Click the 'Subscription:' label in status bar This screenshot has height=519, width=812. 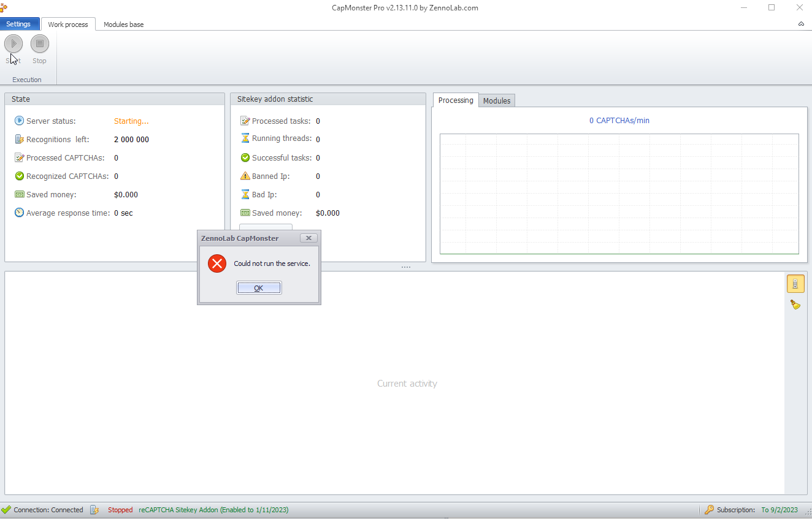click(x=736, y=510)
